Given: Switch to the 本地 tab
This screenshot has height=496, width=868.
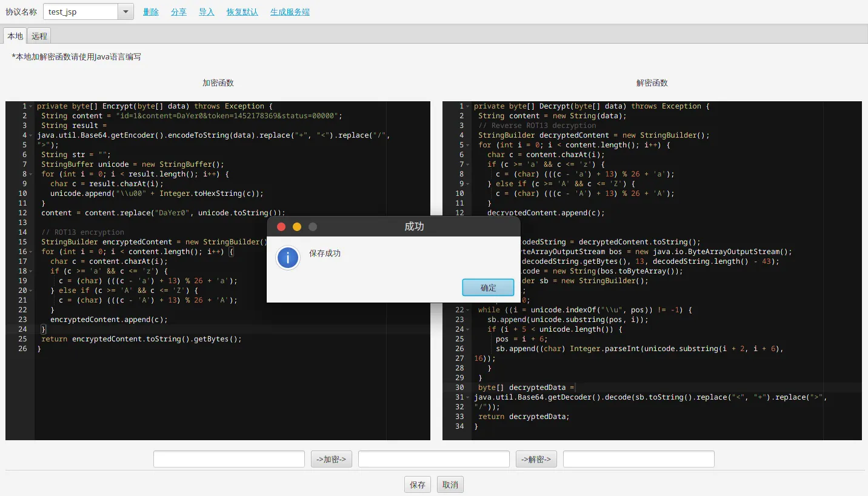Looking at the screenshot, I should [x=15, y=36].
